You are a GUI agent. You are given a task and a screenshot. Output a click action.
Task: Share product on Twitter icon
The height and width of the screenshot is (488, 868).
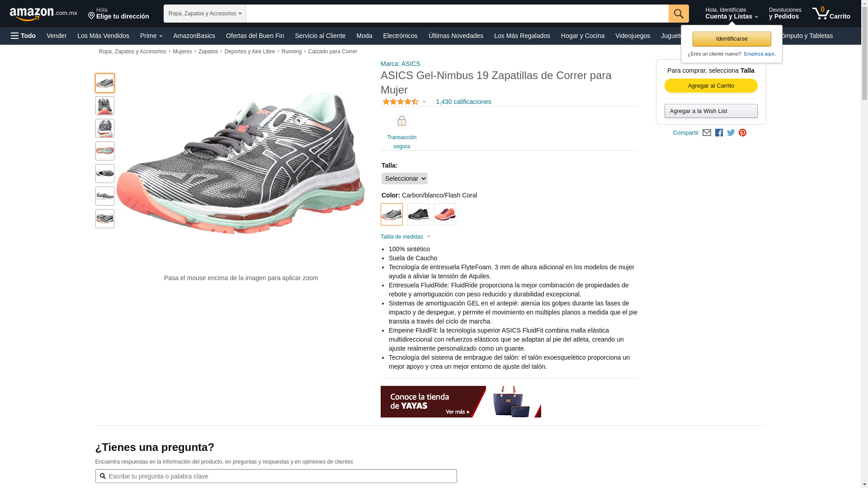(x=731, y=133)
